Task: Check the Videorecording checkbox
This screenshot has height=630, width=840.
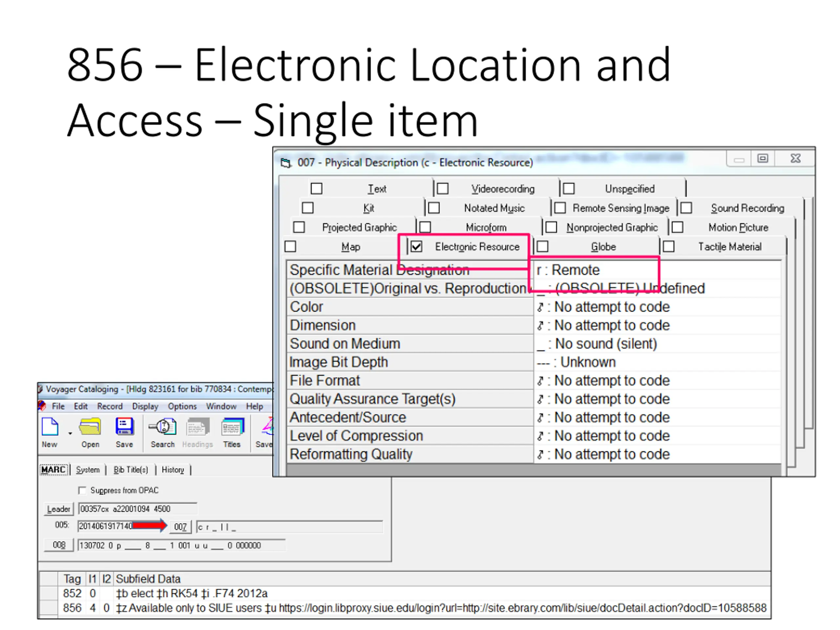Action: 442,189
